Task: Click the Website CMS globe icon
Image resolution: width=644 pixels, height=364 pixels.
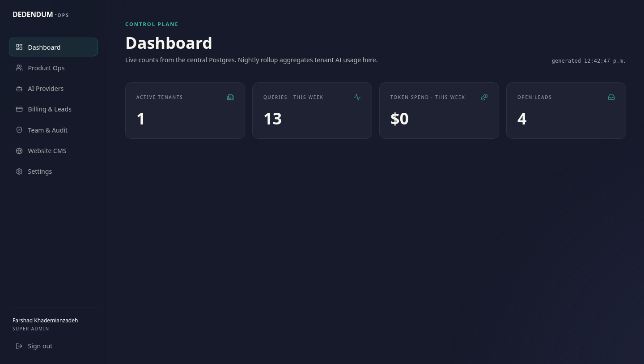Action: (19, 151)
